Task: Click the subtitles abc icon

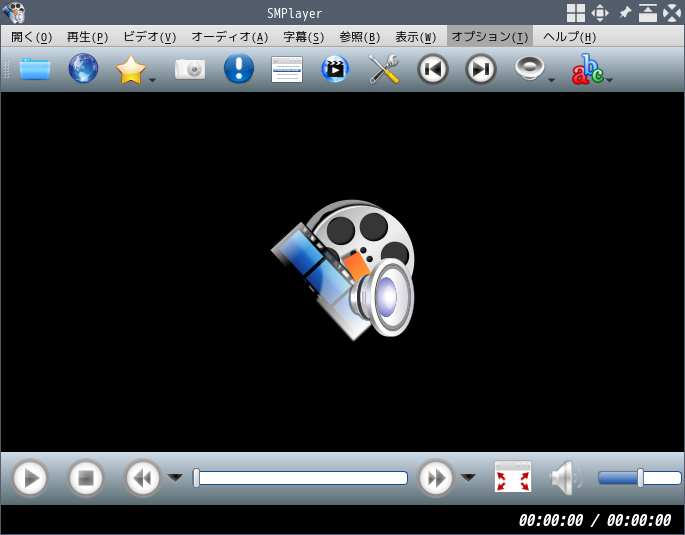Action: 588,69
